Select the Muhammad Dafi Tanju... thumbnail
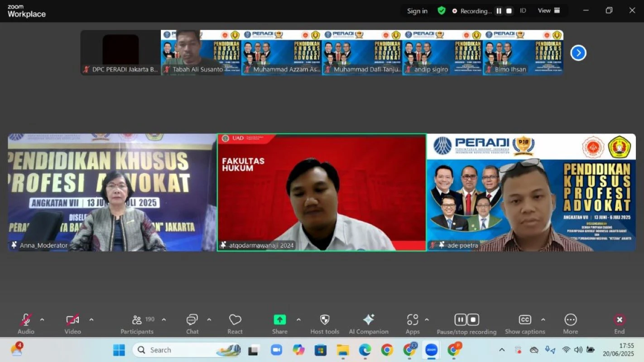Viewport: 644px width, 362px height. (x=362, y=52)
